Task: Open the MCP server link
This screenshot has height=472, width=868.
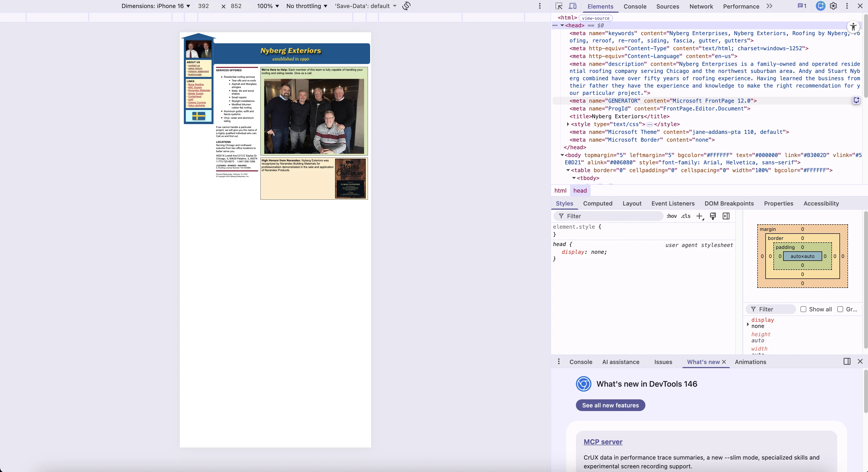Action: [x=603, y=442]
